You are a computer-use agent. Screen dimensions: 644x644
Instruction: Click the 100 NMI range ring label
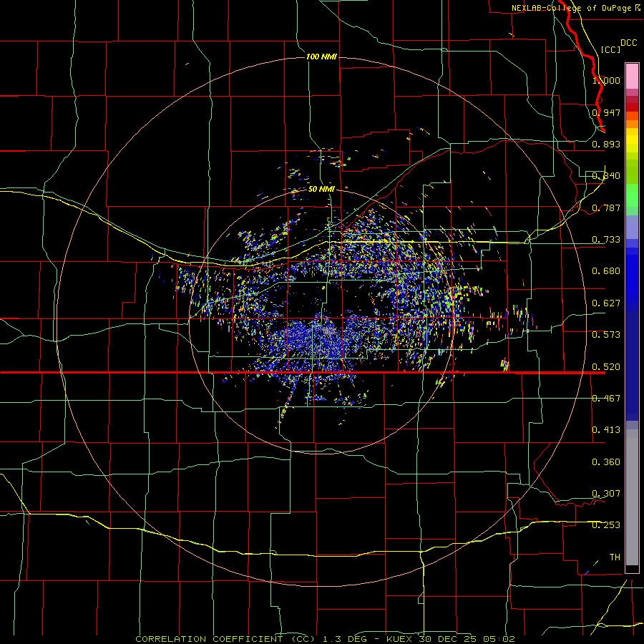coord(321,57)
